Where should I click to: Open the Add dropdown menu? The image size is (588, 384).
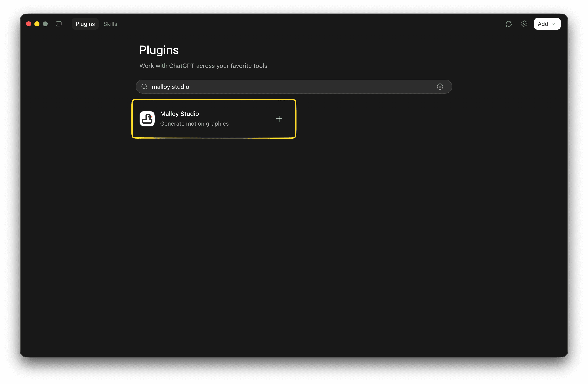[547, 24]
